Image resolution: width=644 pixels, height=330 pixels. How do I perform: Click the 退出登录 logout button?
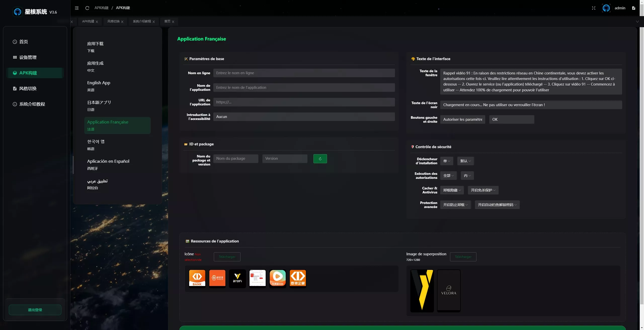click(35, 310)
